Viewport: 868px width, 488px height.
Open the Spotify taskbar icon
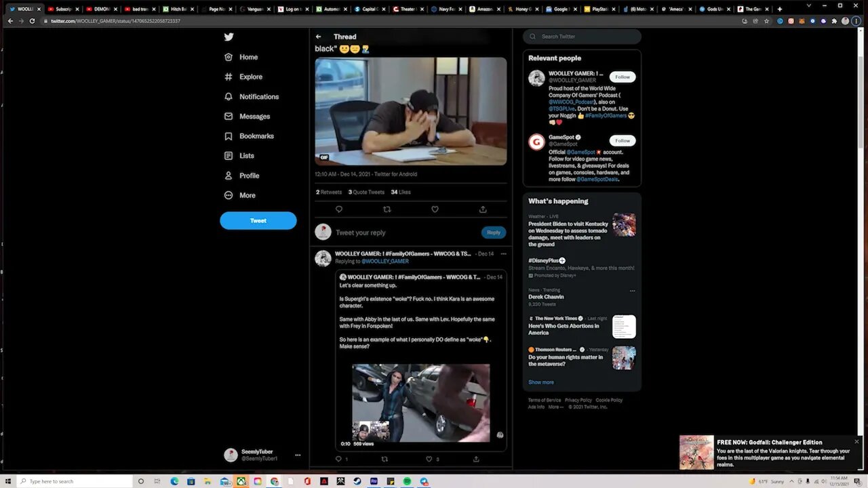pyautogui.click(x=407, y=481)
